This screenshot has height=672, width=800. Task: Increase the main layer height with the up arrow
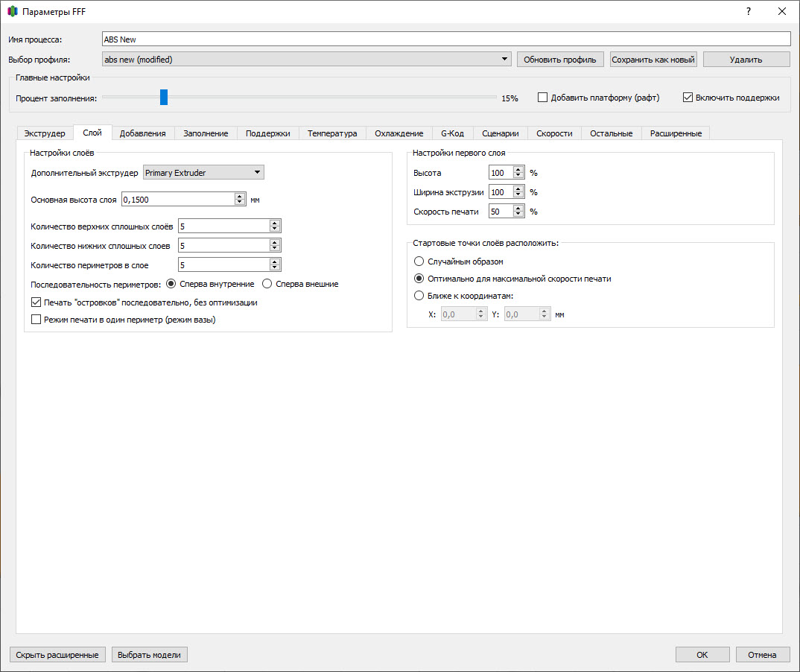point(240,197)
